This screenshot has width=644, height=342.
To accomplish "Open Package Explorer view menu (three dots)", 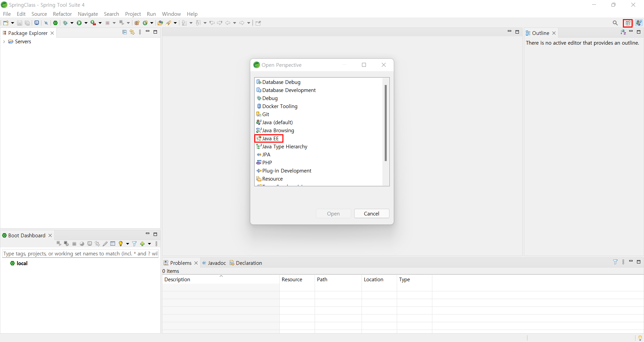I will tap(140, 32).
